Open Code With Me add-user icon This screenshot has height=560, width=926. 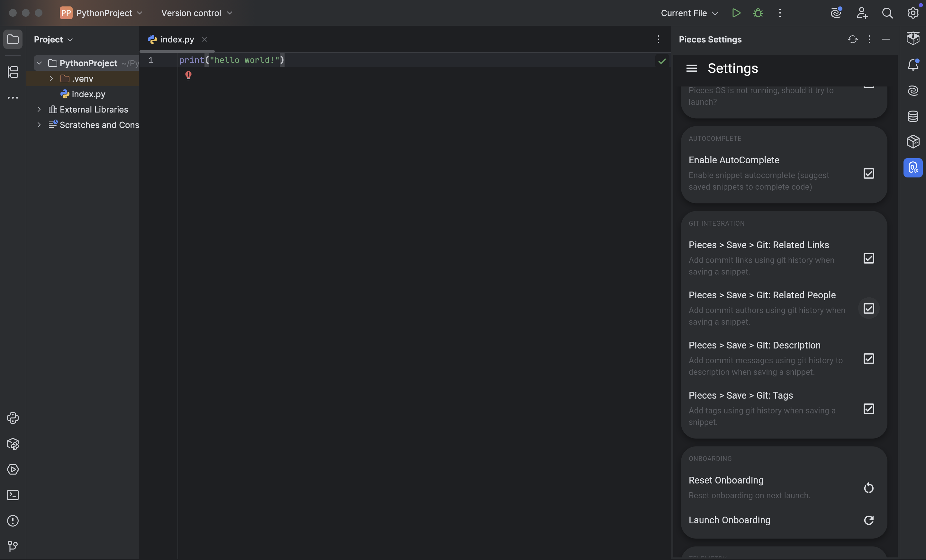pos(862,13)
